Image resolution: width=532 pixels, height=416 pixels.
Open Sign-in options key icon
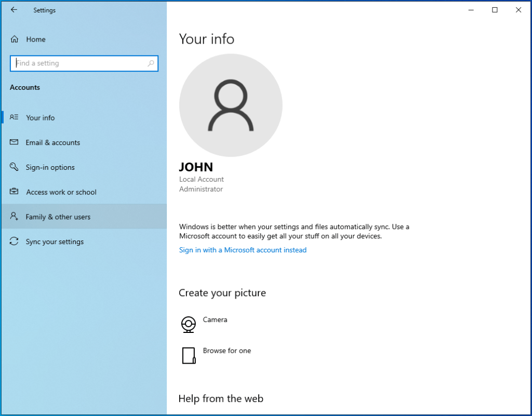tap(14, 167)
